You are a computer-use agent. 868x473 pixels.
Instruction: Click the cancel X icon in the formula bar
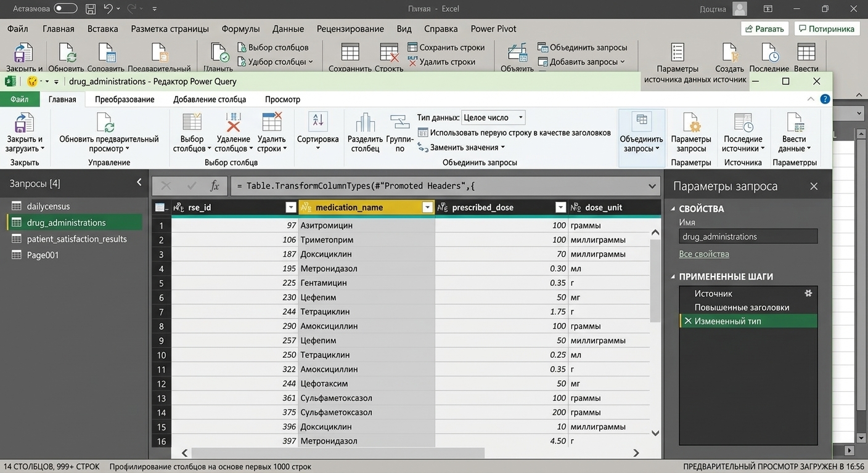165,185
